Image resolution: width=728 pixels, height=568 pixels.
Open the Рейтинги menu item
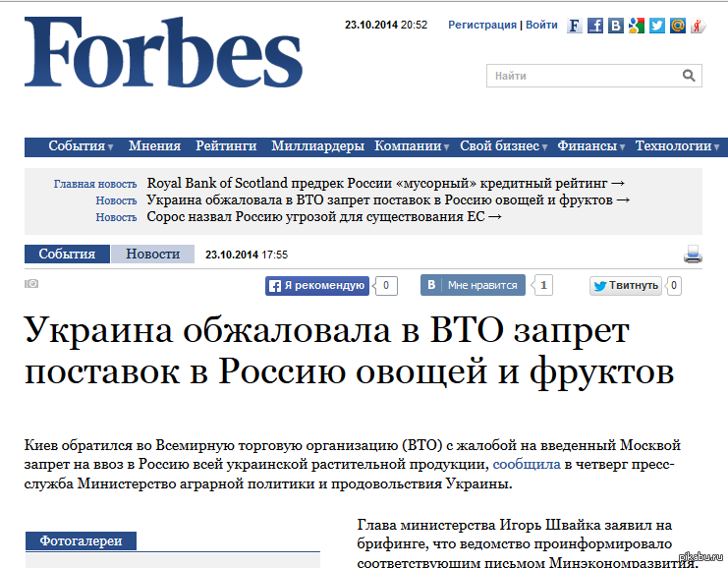[x=226, y=146]
